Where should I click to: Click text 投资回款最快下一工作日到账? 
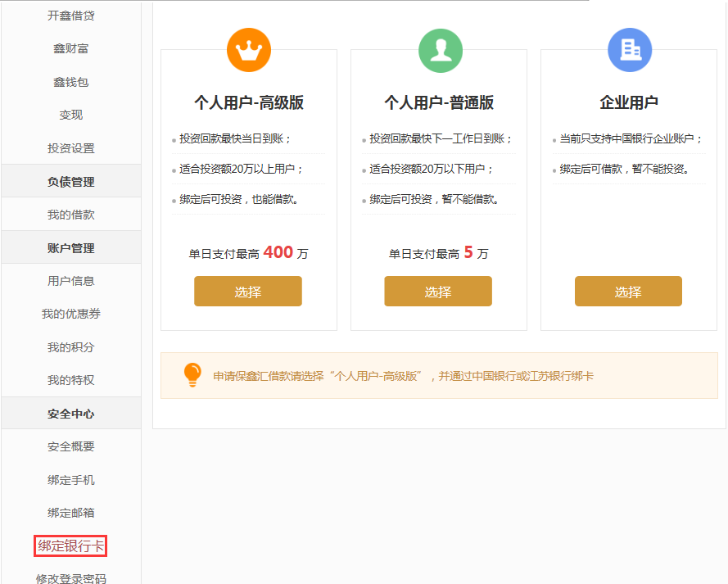tap(441, 138)
